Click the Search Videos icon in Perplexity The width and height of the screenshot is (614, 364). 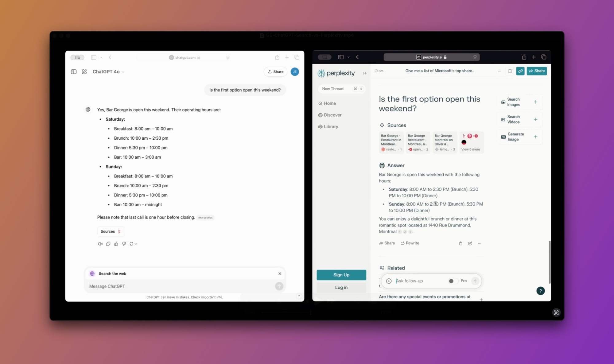tap(503, 119)
